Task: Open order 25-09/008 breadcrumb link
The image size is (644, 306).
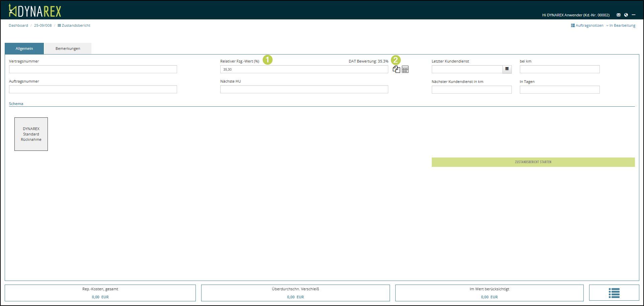Action: (43, 25)
